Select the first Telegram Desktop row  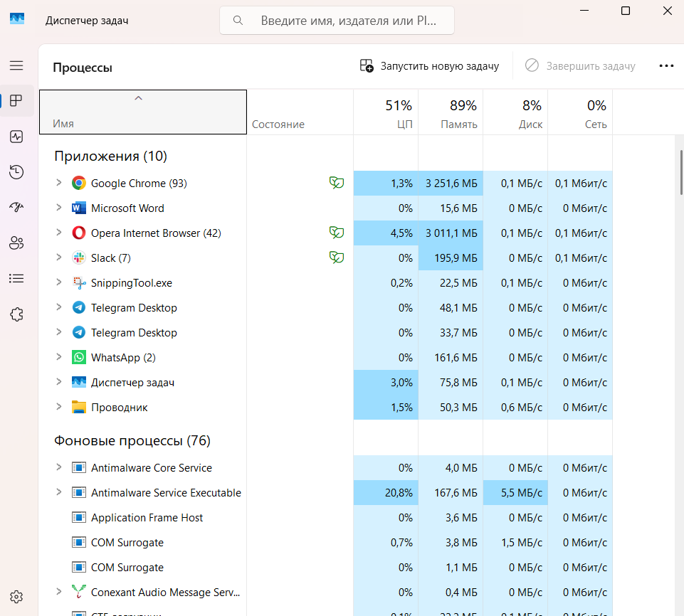[326, 308]
